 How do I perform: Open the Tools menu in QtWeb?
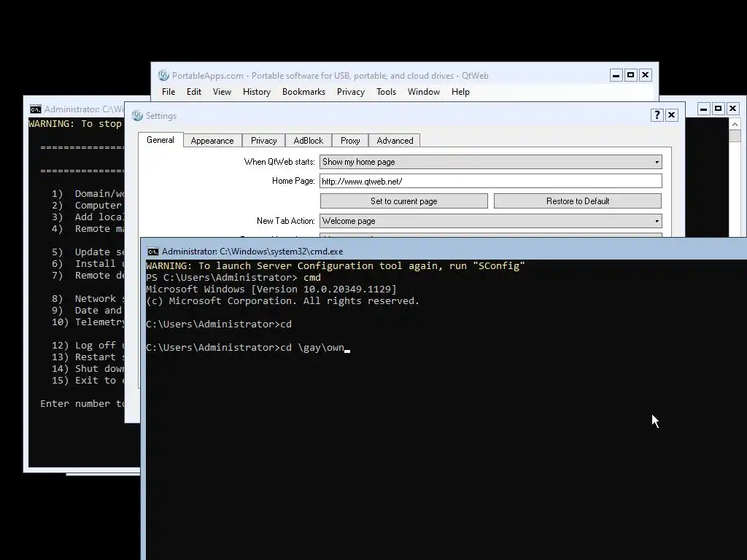386,92
